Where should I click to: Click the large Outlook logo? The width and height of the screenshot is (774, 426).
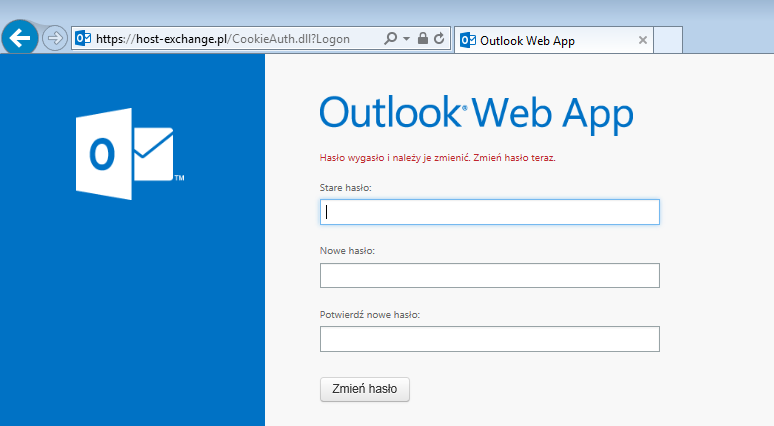pos(130,154)
